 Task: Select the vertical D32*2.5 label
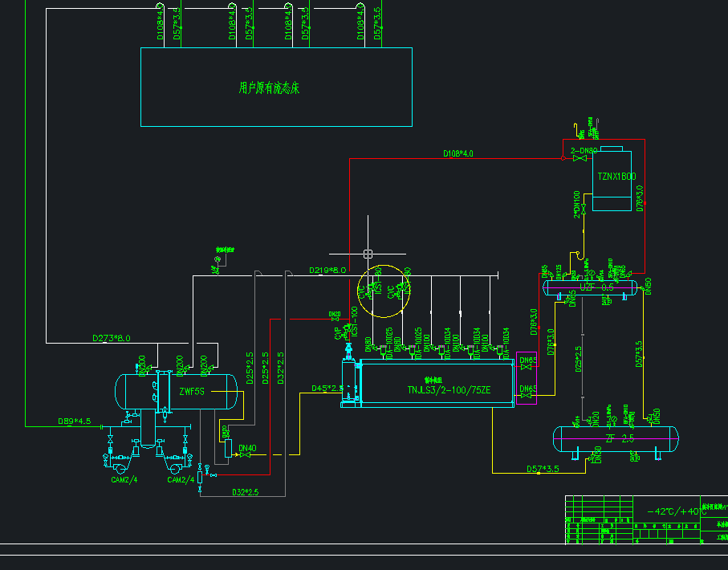[x=280, y=368]
